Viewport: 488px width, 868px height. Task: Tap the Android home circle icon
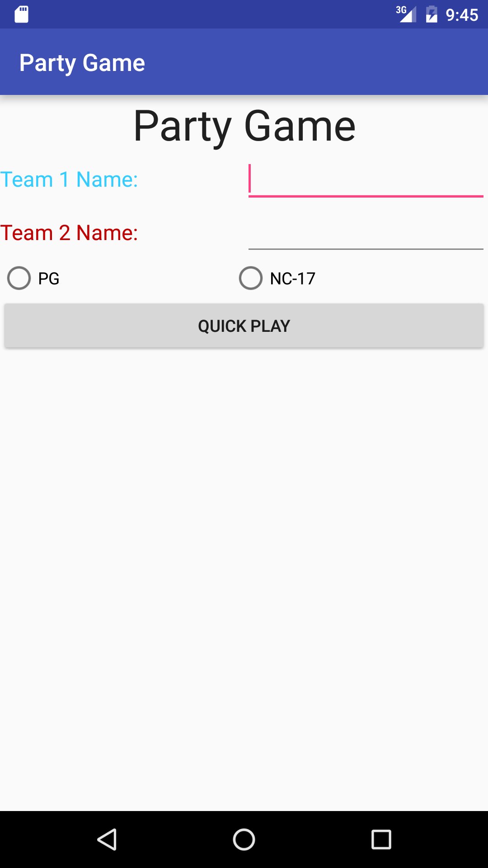pos(244,840)
